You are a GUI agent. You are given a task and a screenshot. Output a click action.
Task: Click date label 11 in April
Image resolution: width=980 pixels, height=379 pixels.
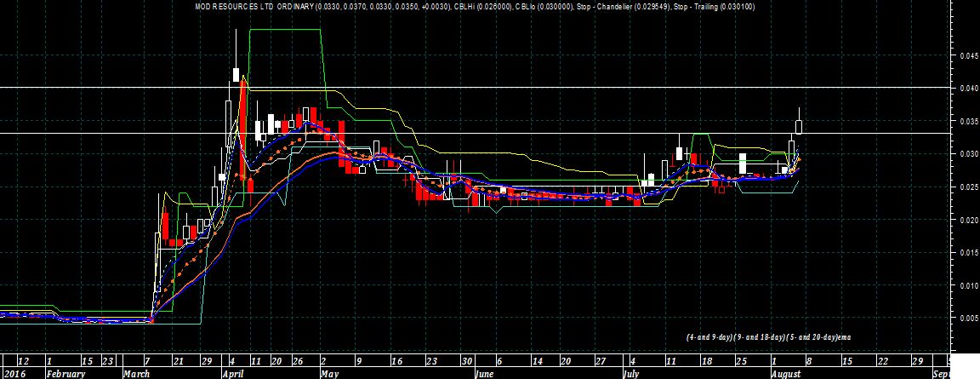coord(255,361)
